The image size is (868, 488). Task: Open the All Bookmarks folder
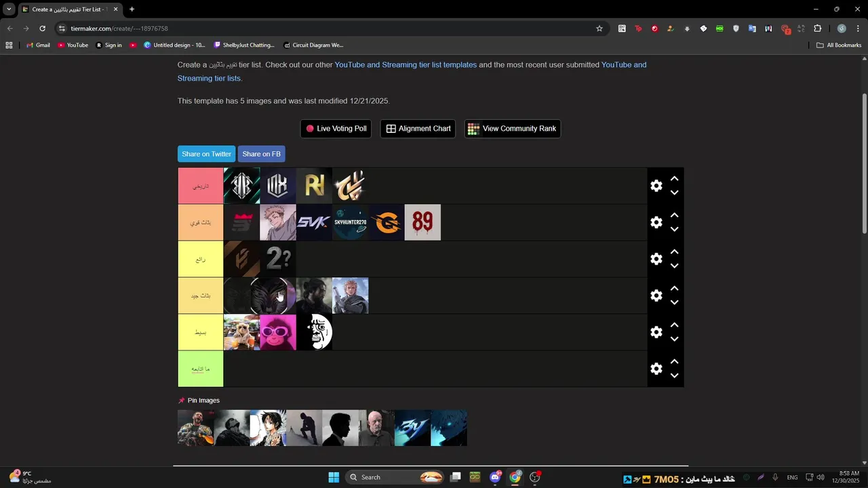[839, 45]
